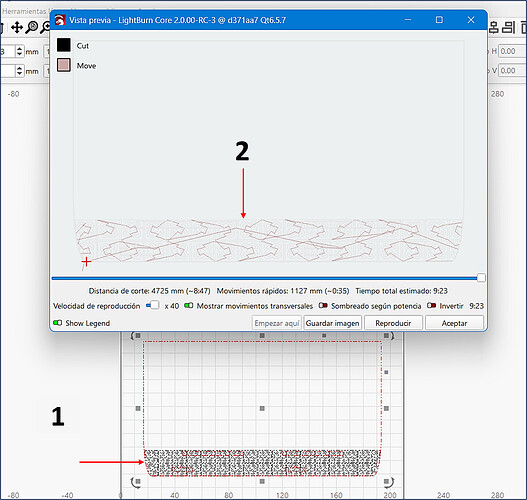527x500 pixels.
Task: Click the Guardar imagen button
Action: pyautogui.click(x=332, y=323)
